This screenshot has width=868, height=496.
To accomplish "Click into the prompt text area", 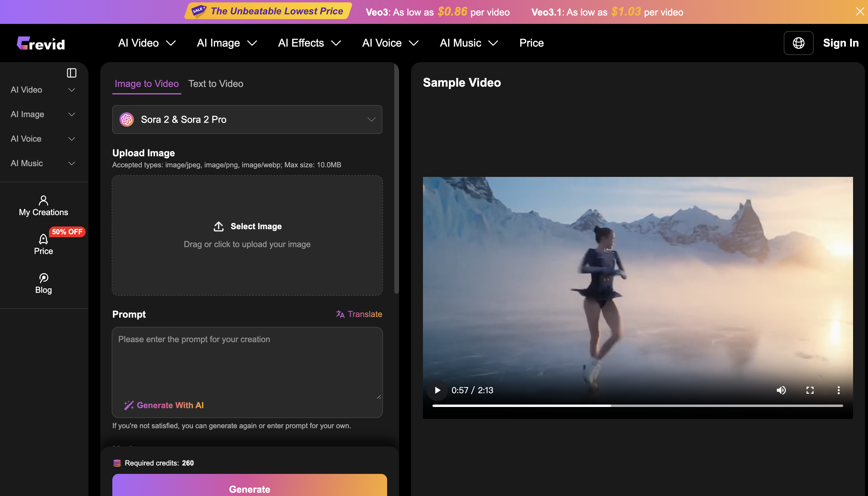I will tap(247, 361).
